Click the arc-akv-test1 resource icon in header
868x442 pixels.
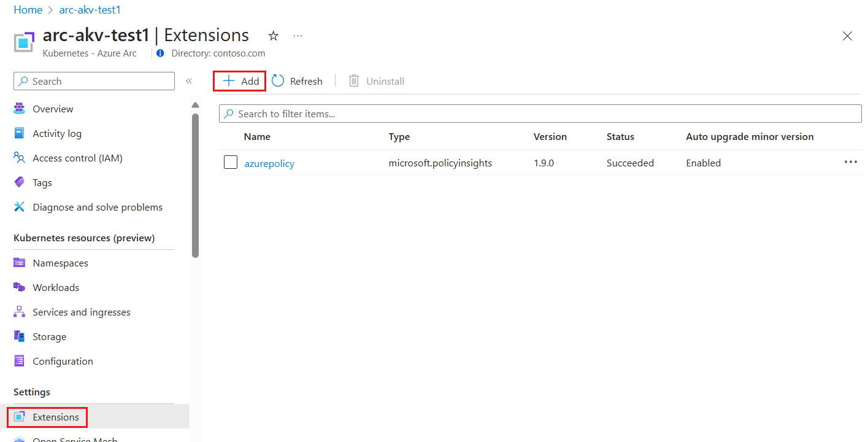click(x=25, y=42)
